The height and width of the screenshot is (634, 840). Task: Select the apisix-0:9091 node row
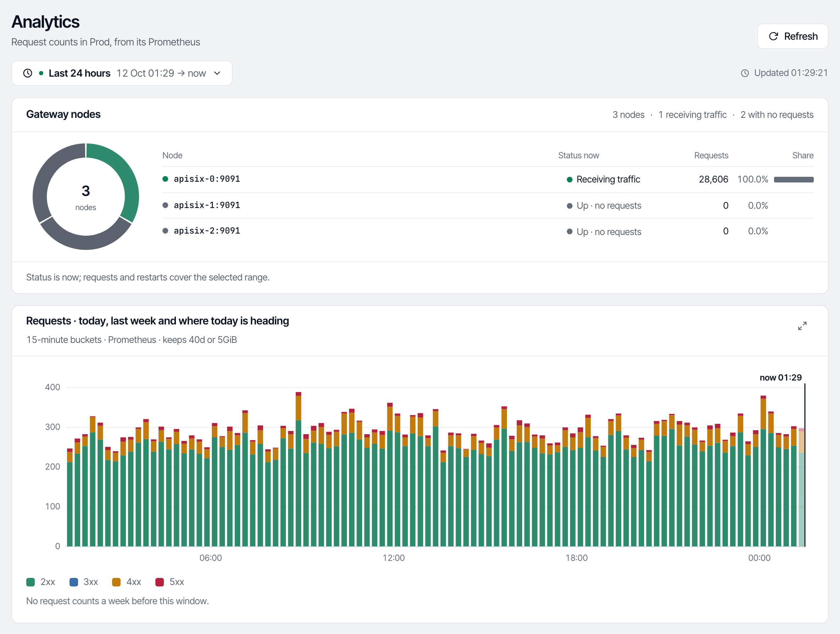tap(488, 179)
